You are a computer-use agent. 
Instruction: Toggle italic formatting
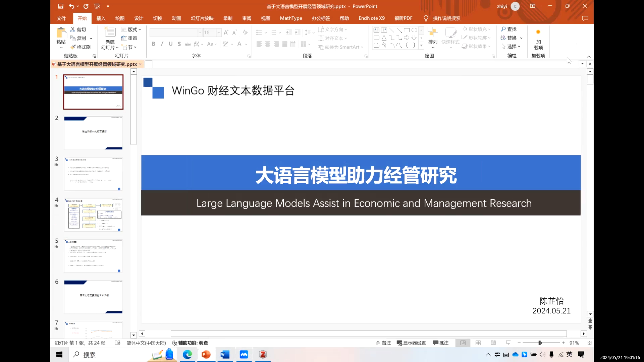point(162,44)
